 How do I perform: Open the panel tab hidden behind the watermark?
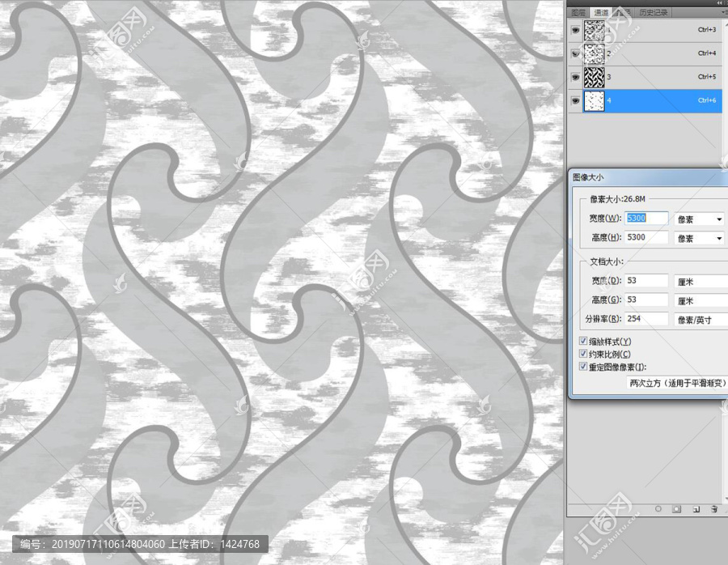click(x=624, y=12)
